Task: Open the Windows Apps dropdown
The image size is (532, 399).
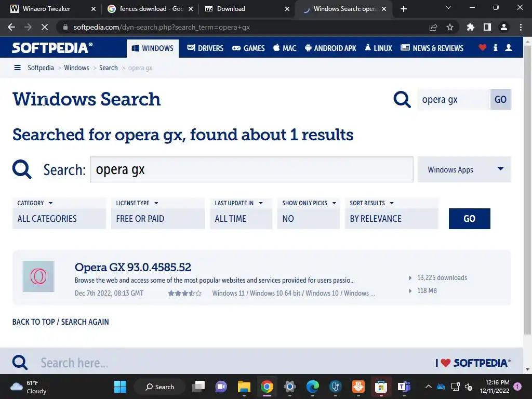Action: click(x=464, y=169)
